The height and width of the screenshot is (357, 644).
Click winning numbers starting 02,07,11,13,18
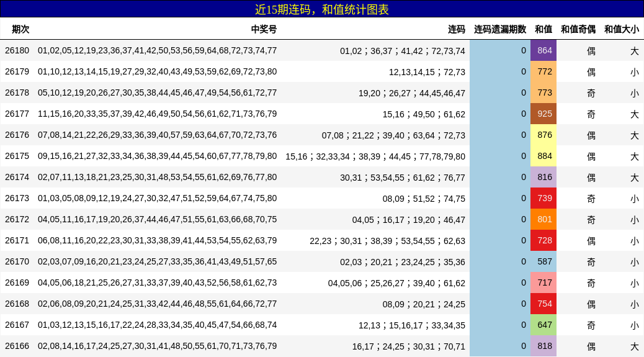click(158, 177)
